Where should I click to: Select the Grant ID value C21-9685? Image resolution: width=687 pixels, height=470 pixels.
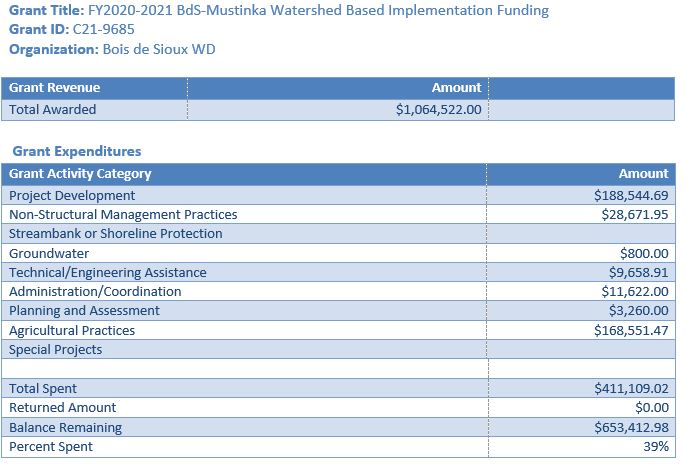[x=104, y=30]
